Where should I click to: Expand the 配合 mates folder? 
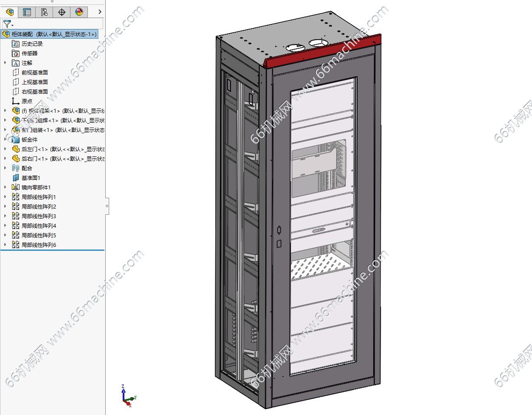pyautogui.click(x=5, y=168)
